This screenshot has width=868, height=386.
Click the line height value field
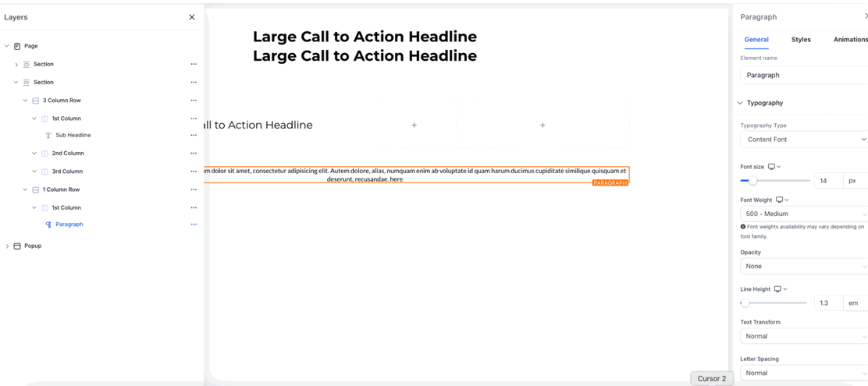point(829,303)
